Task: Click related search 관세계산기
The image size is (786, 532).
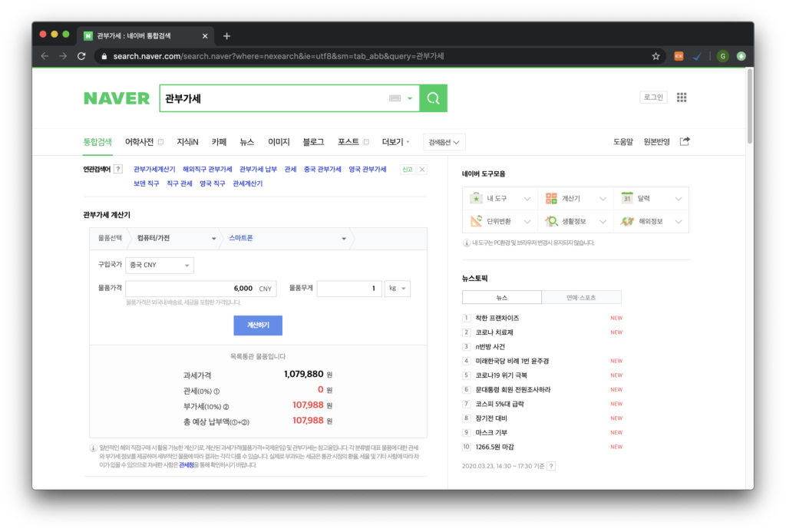Action: (248, 183)
